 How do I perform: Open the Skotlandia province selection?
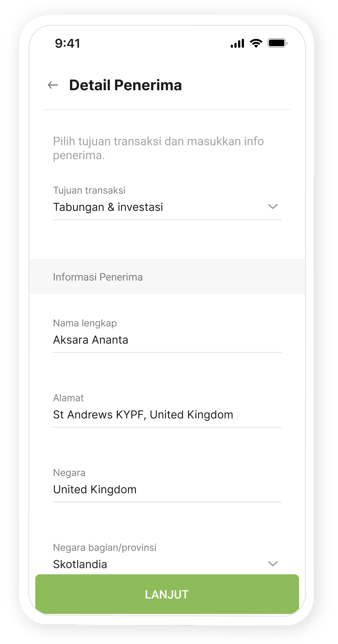(x=80, y=564)
